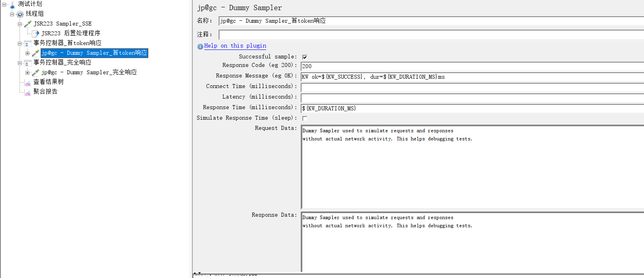
Task: Collapse the JSR223 Sampler_SSE node
Action: (20, 24)
